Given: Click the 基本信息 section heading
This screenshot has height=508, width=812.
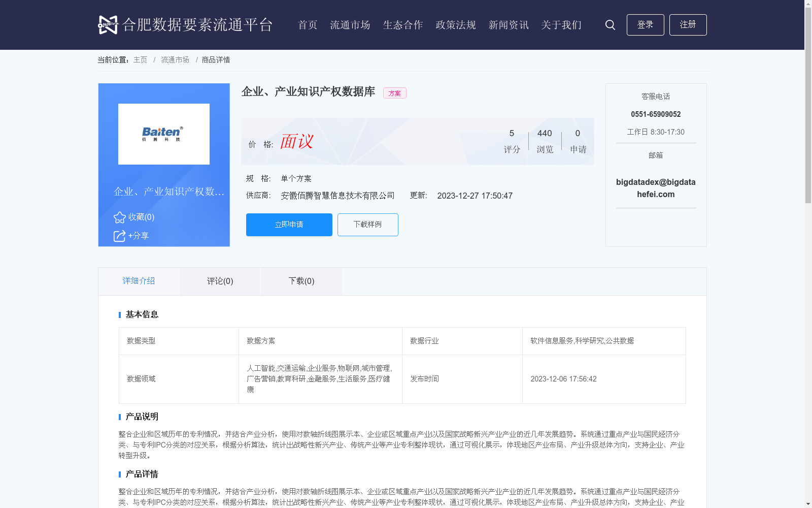Looking at the screenshot, I should pos(142,314).
